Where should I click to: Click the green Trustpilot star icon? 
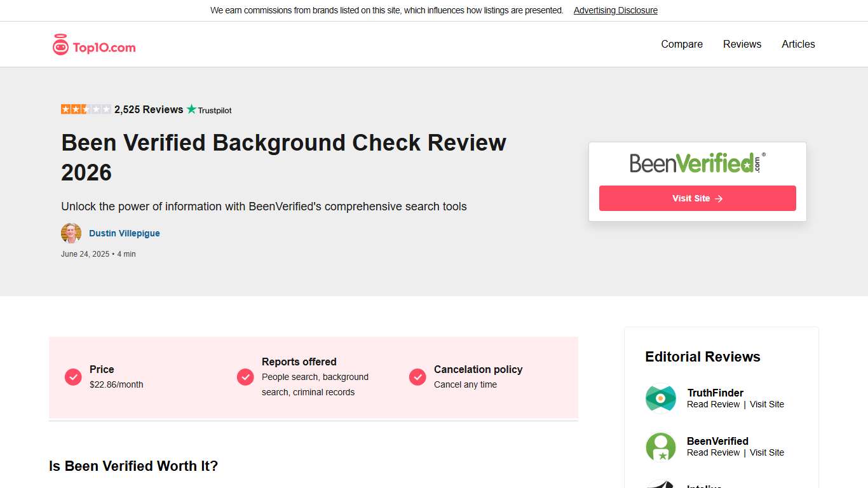(x=191, y=109)
